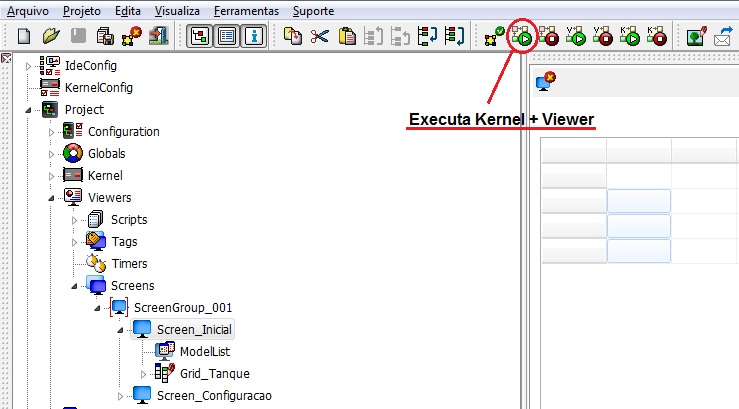Open a project using the folder icon

[x=51, y=36]
